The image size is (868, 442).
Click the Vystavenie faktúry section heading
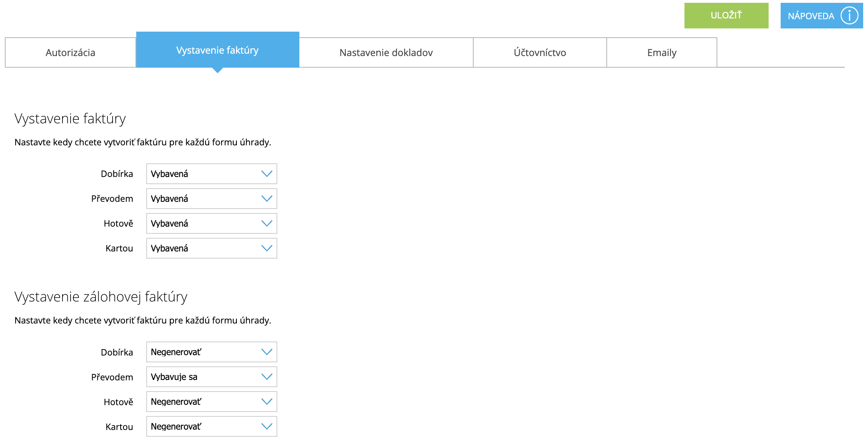(x=70, y=119)
